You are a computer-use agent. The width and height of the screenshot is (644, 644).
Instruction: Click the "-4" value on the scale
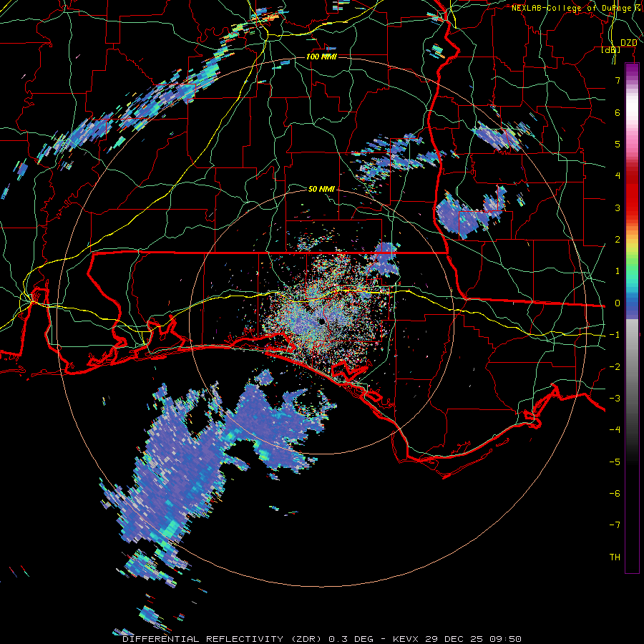[615, 430]
